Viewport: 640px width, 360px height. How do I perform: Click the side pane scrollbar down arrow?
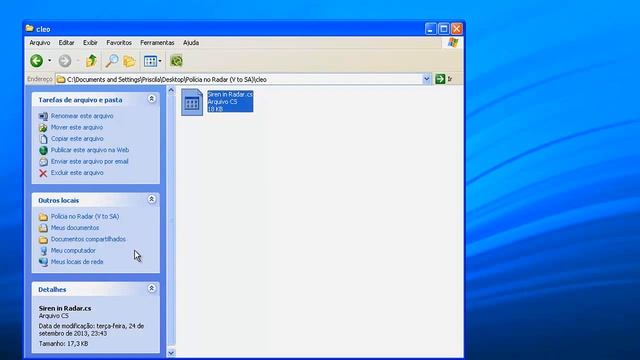[x=171, y=353]
